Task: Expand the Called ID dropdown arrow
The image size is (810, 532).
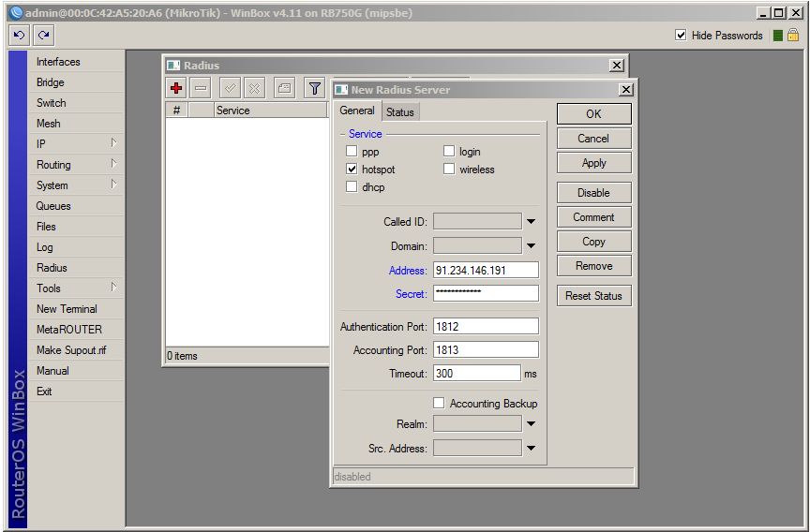Action: (x=531, y=222)
